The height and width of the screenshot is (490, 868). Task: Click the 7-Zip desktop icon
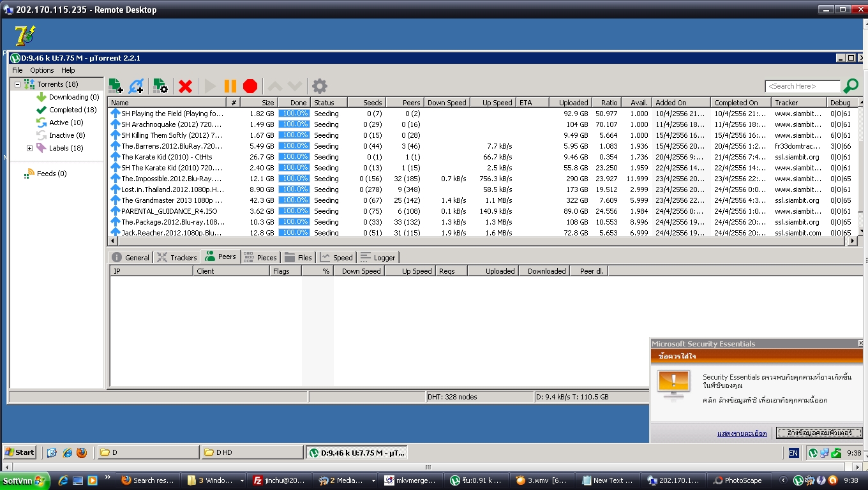tap(25, 36)
